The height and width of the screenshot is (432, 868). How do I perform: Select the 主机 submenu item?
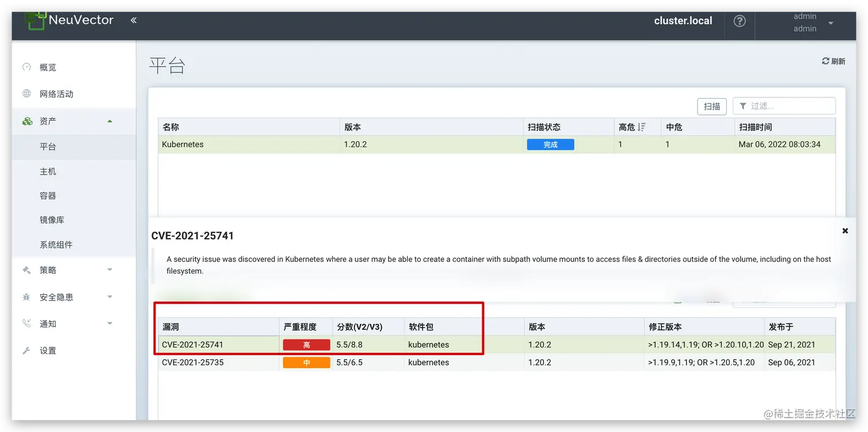tap(48, 171)
